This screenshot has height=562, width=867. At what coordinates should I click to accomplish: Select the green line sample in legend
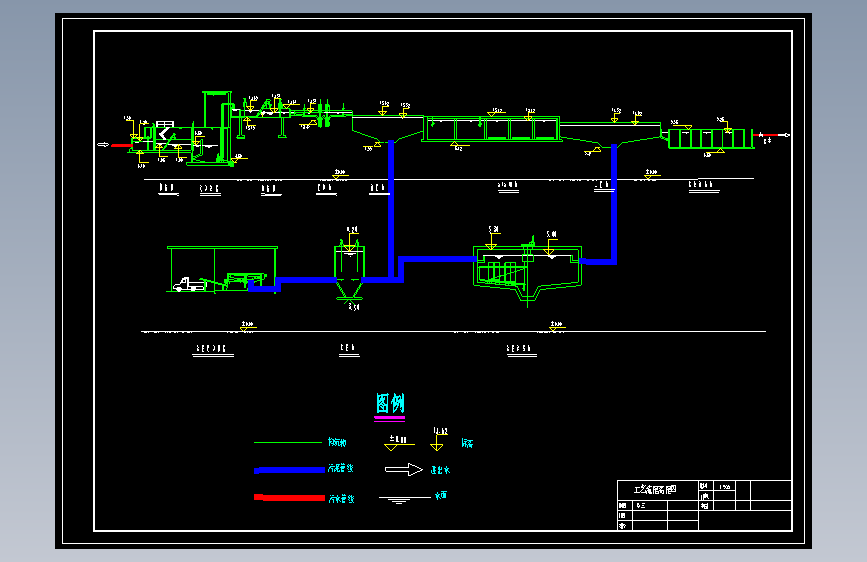pos(288,443)
